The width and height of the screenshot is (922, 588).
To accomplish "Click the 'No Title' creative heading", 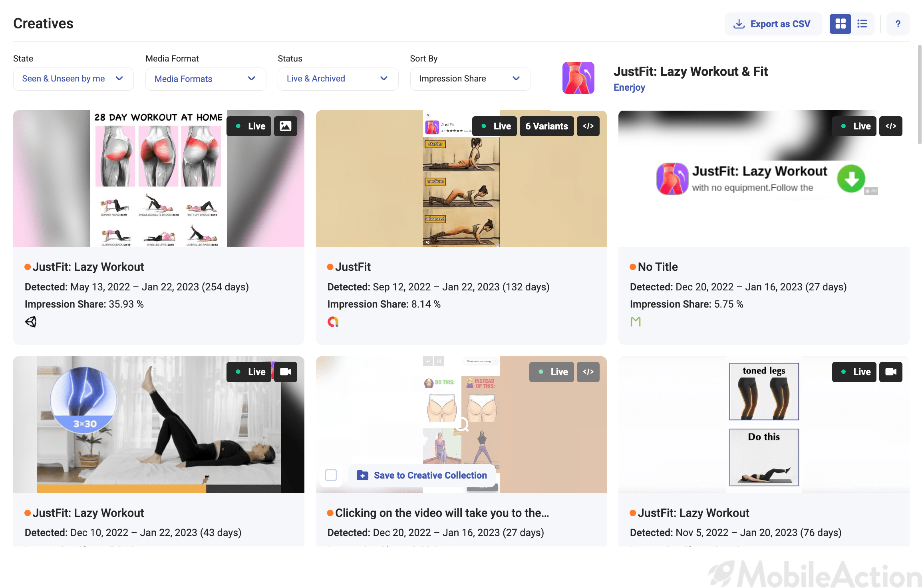I will point(658,267).
